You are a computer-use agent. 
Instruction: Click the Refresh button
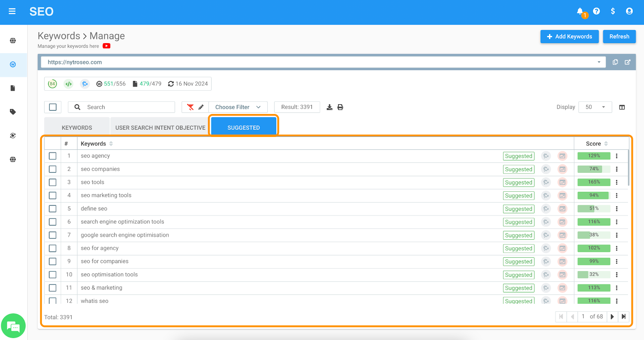[x=619, y=37]
